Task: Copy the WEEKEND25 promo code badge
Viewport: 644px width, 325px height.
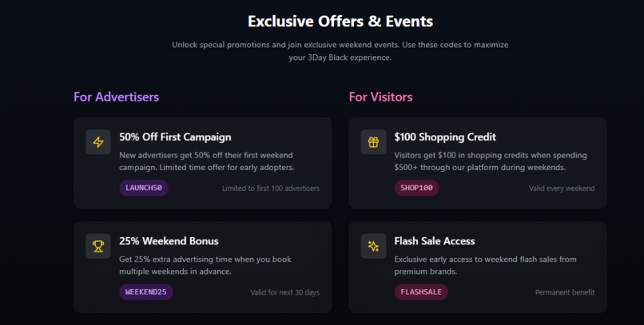Action: (146, 292)
